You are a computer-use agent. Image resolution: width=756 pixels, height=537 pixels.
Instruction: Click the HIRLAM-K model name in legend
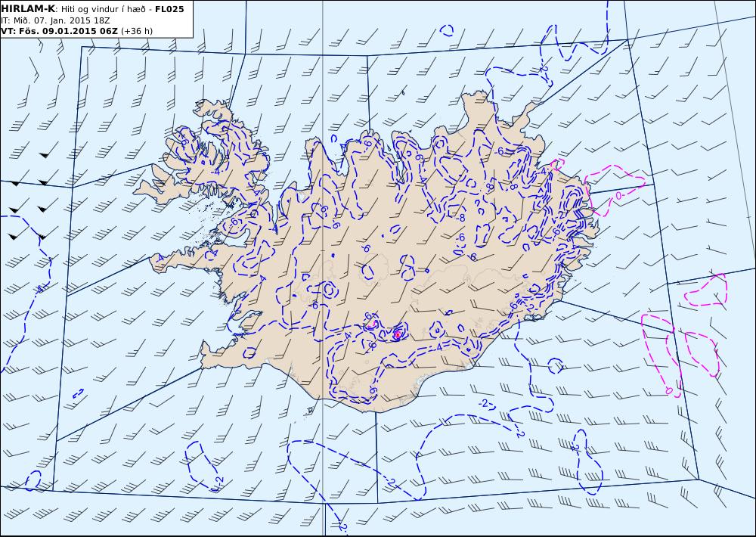[29, 9]
